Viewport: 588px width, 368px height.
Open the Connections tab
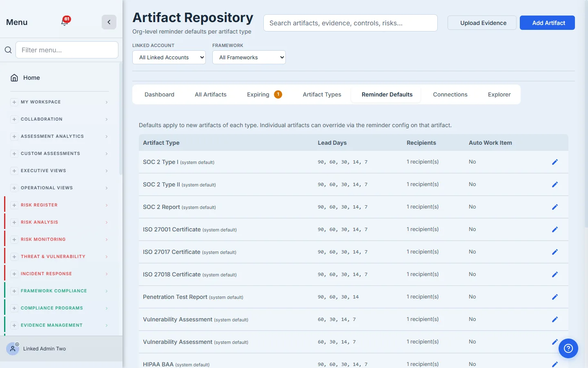(x=450, y=94)
